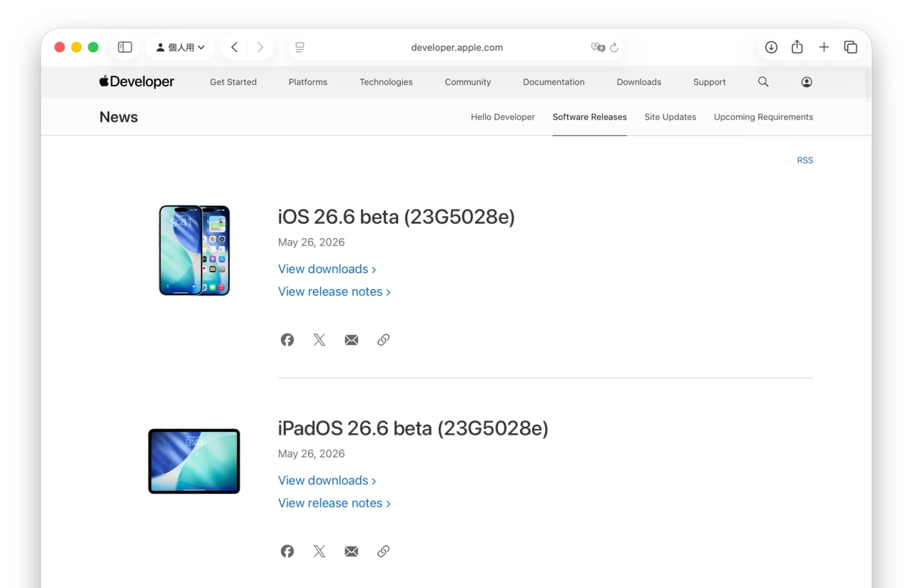Go forward with the forward arrow
Viewport: 913px width, 588px height.
pos(260,47)
